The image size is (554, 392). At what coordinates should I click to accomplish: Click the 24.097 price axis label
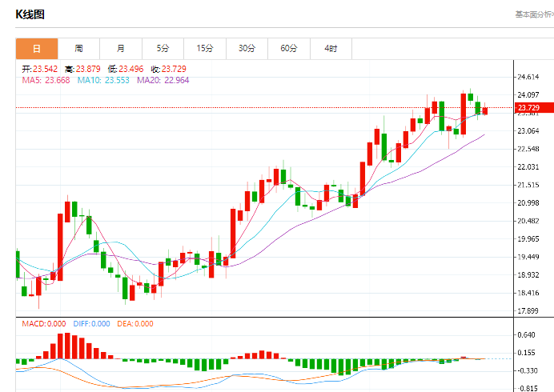pyautogui.click(x=528, y=94)
